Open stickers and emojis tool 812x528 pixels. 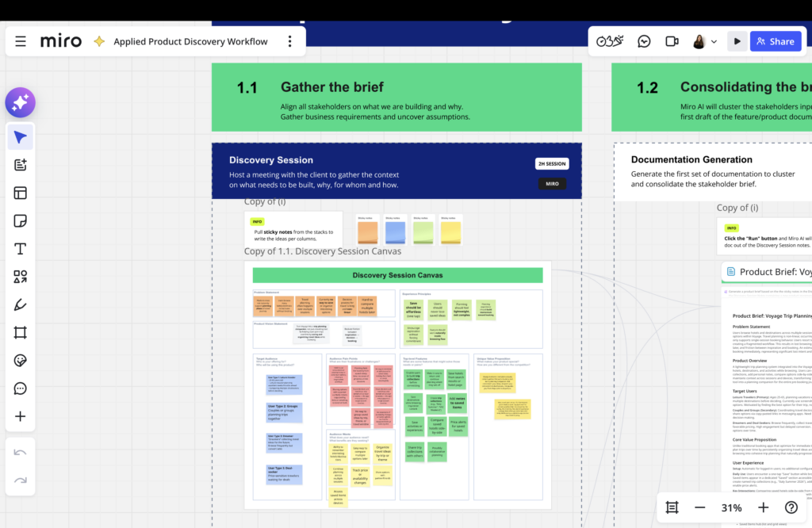pyautogui.click(x=20, y=361)
